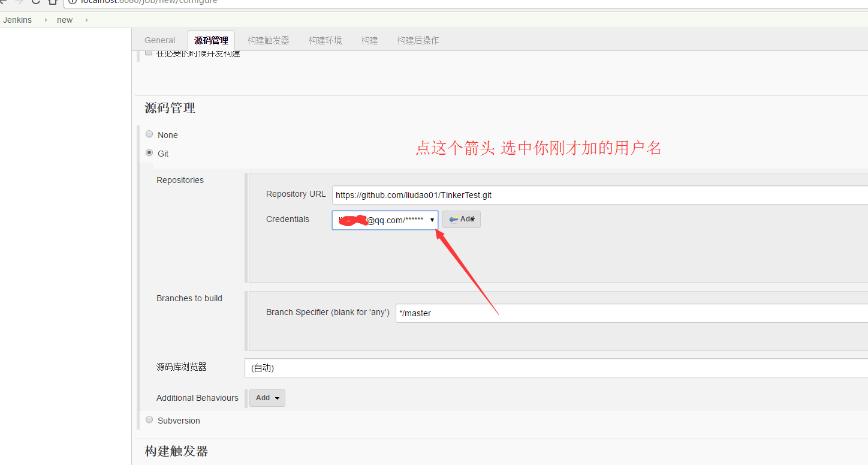868x465 pixels.
Task: Select the Git radio button
Action: (x=149, y=153)
